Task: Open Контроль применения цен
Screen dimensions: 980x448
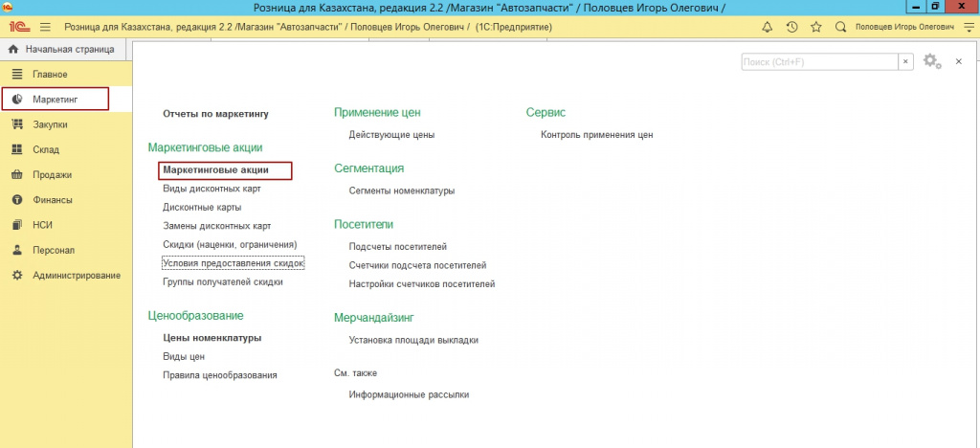Action: tap(597, 134)
